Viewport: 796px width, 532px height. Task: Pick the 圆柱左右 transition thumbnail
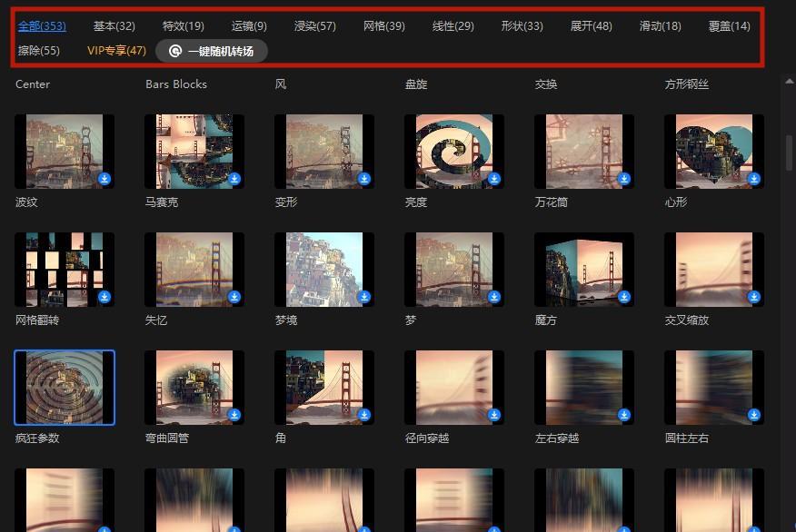[x=714, y=388]
